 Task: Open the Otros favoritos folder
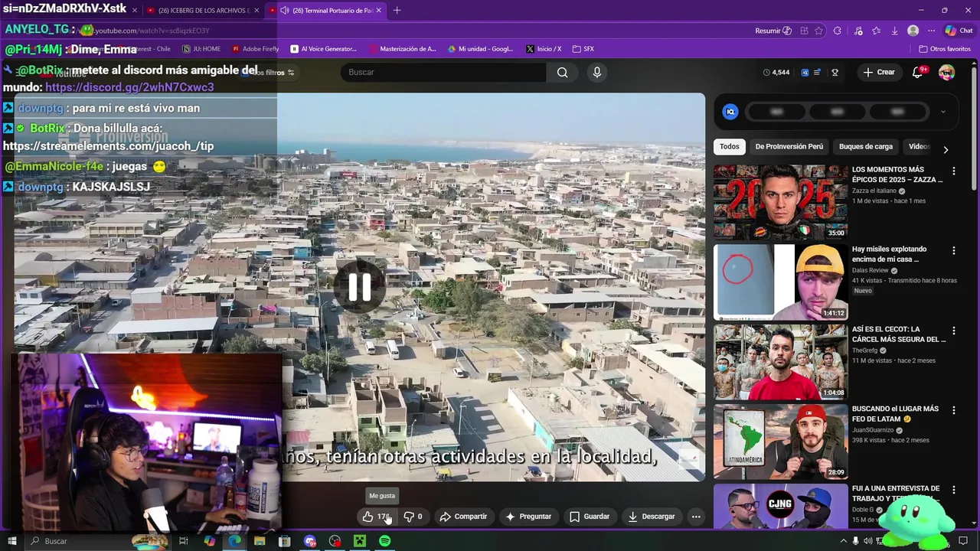(945, 49)
